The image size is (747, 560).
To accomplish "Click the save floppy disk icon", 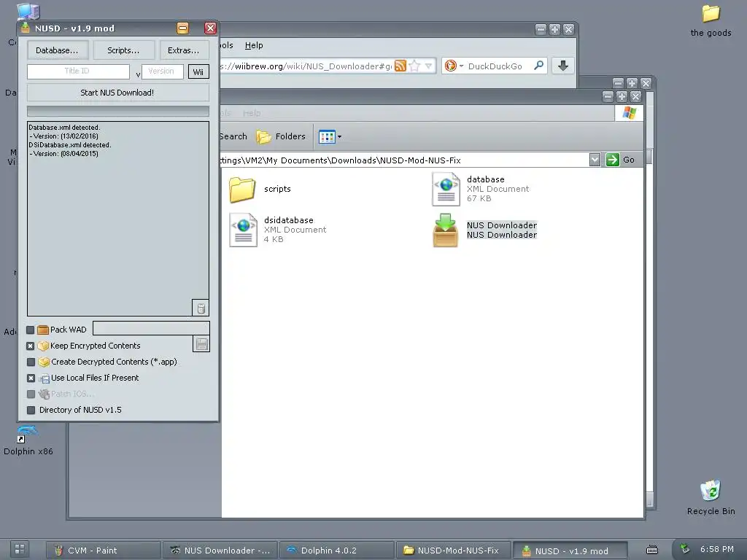I will pyautogui.click(x=201, y=344).
